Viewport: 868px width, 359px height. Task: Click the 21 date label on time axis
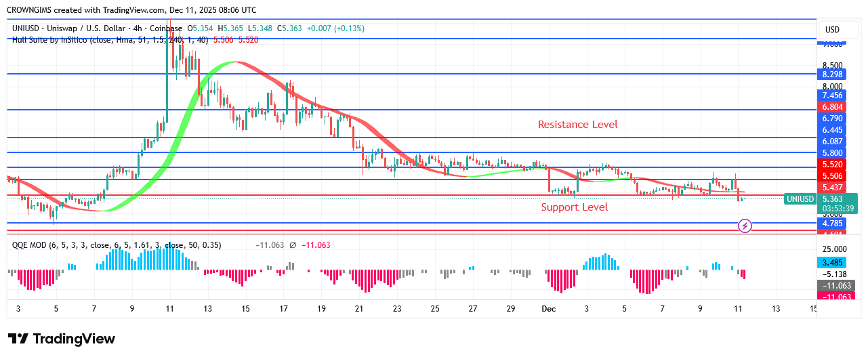[359, 309]
